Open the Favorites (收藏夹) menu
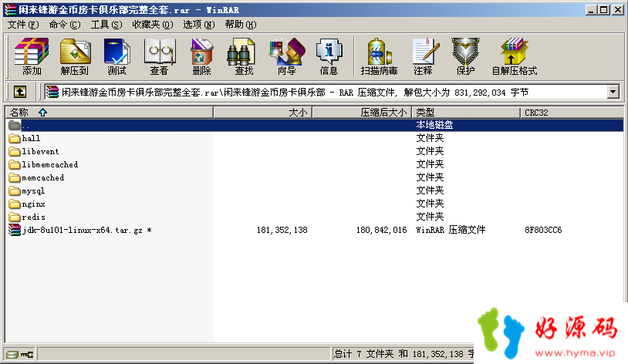This screenshot has width=628, height=364. [x=153, y=25]
